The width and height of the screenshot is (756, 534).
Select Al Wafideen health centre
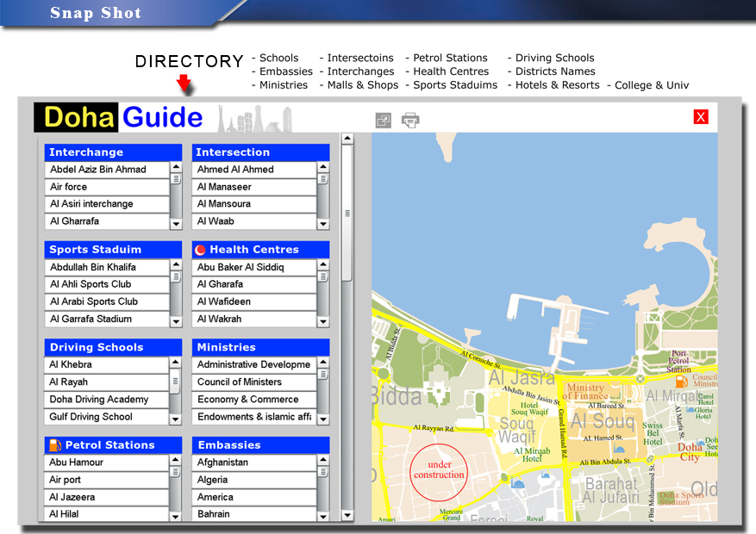click(x=254, y=301)
